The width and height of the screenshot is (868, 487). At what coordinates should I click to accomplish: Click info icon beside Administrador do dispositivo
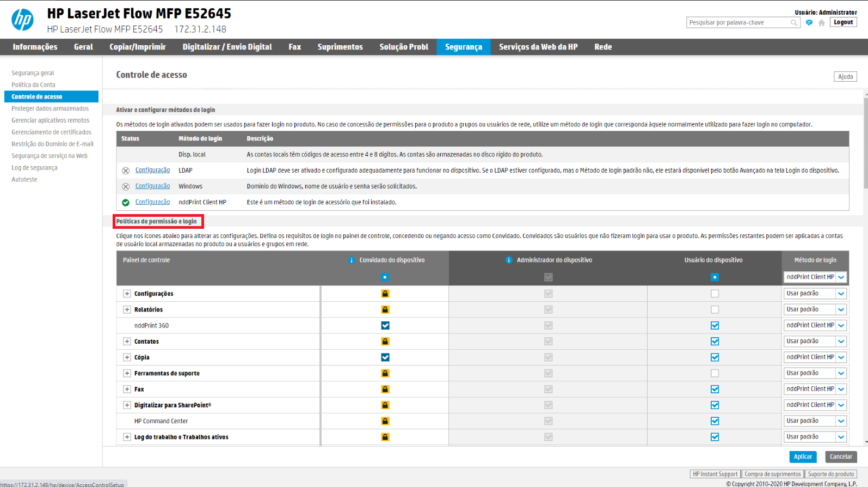point(509,260)
